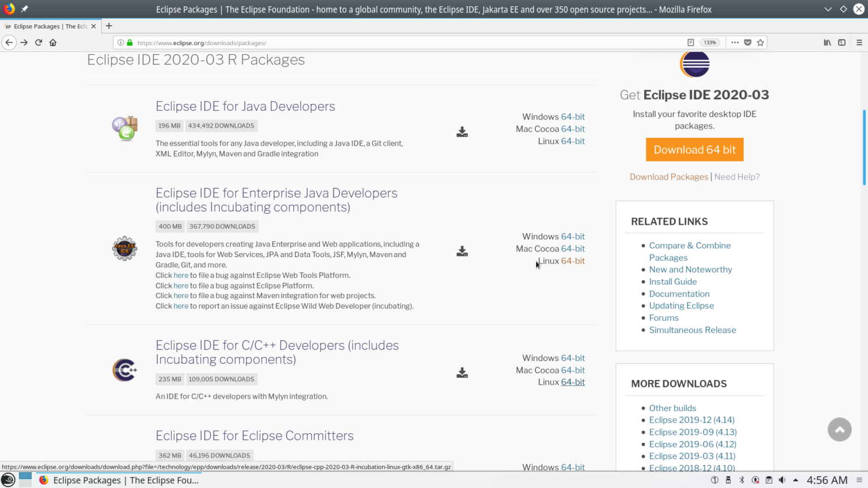This screenshot has height=488, width=868.
Task: Open the page actions menu
Action: 735,42
